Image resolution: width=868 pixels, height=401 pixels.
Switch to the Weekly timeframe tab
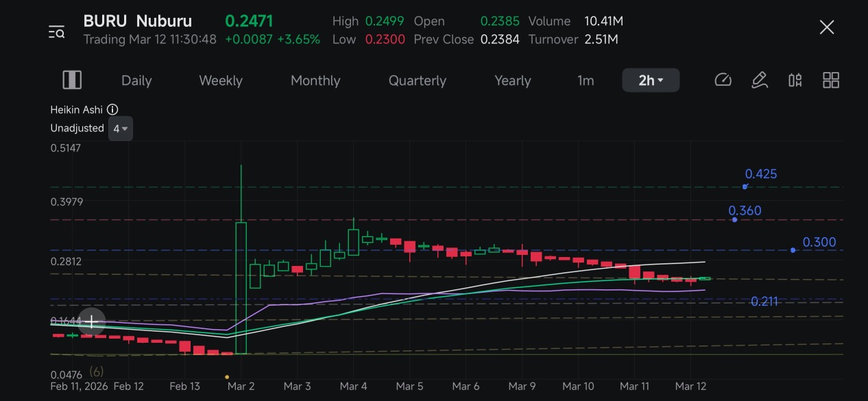[x=221, y=80]
